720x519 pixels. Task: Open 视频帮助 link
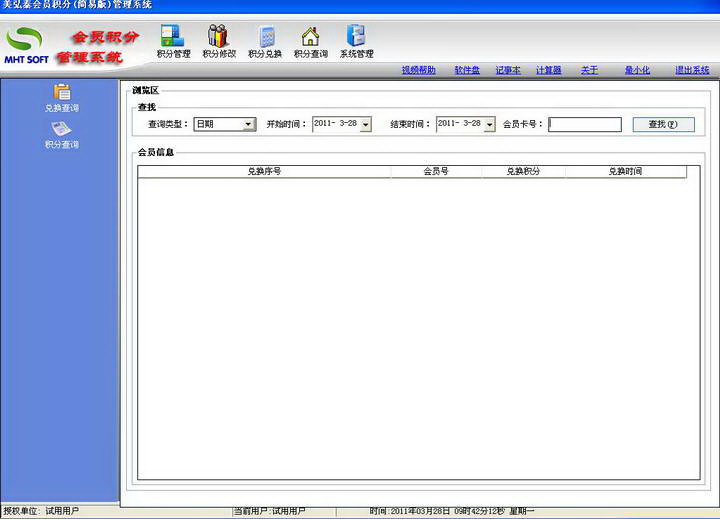coord(418,70)
